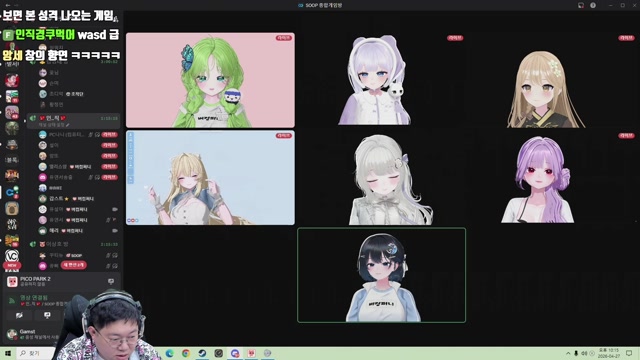Click the green signal icon by 영상 연결됨
Viewport: 640px width, 360px height.
click(x=12, y=300)
